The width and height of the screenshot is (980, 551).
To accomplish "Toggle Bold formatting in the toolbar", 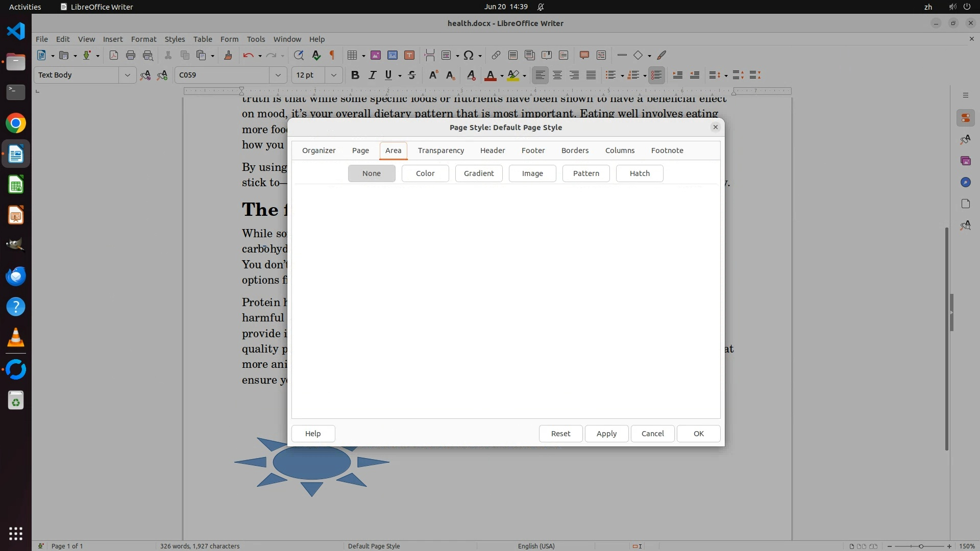I will click(355, 75).
